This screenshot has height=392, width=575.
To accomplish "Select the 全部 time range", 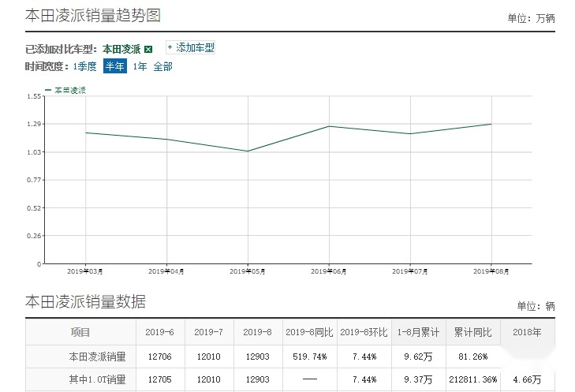I will pyautogui.click(x=162, y=67).
